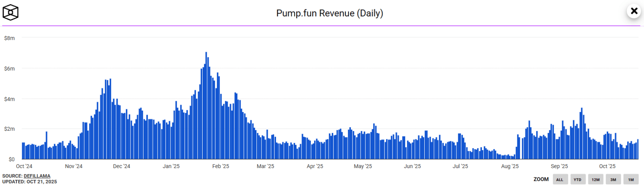644x186 pixels.
Task: Click the Pump.fun Revenue (Daily) title
Action: (x=329, y=13)
